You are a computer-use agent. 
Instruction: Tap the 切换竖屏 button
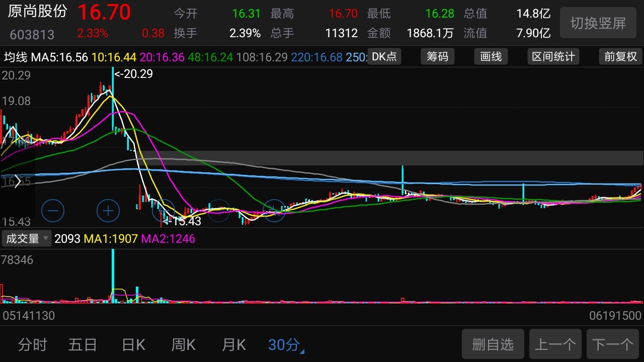[598, 23]
